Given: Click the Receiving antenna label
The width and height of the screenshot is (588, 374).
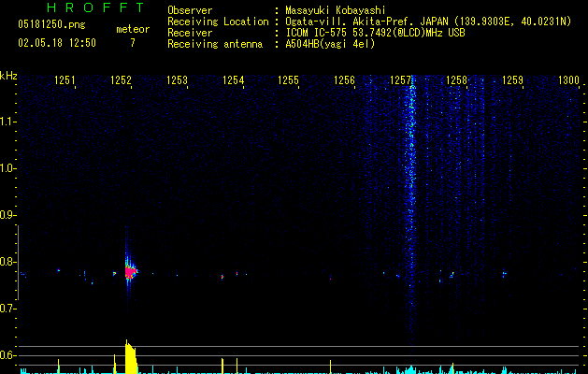Looking at the screenshot, I should point(215,44).
